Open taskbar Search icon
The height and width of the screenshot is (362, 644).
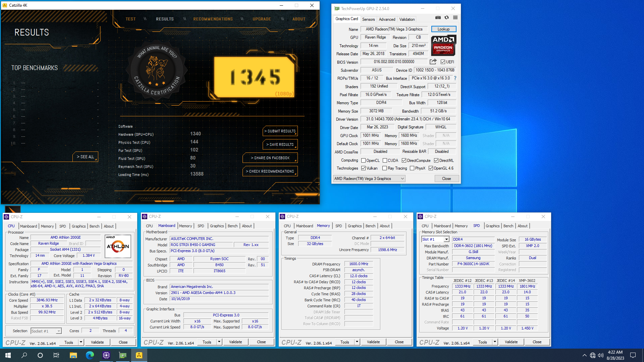[24, 355]
